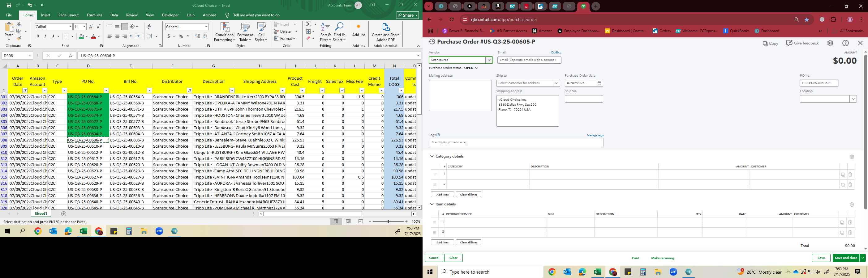Click the Make recurring link
The width and height of the screenshot is (868, 278).
[663, 258]
